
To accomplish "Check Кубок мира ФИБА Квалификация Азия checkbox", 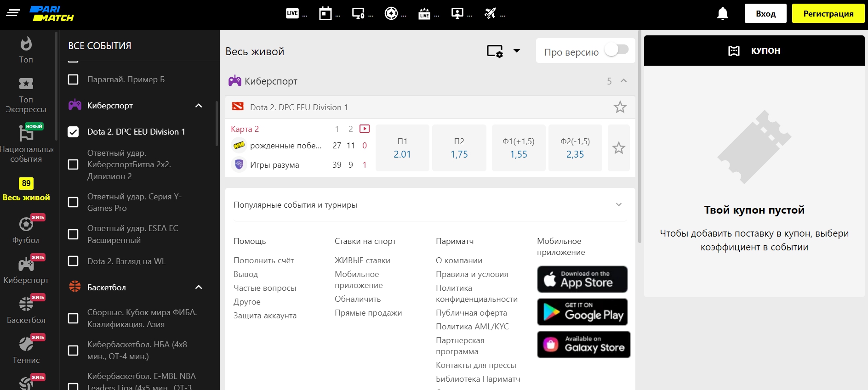I will [x=73, y=318].
